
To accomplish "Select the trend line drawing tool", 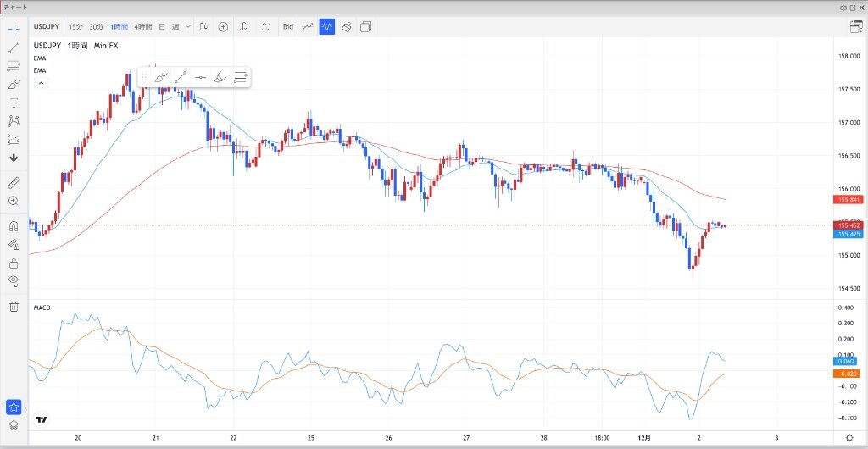I will coord(14,47).
